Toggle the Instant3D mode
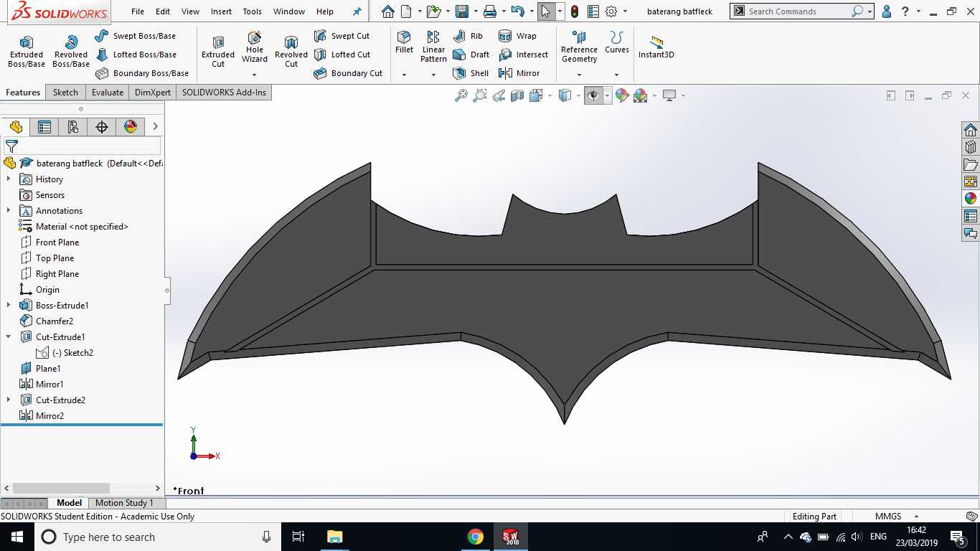 (656, 47)
